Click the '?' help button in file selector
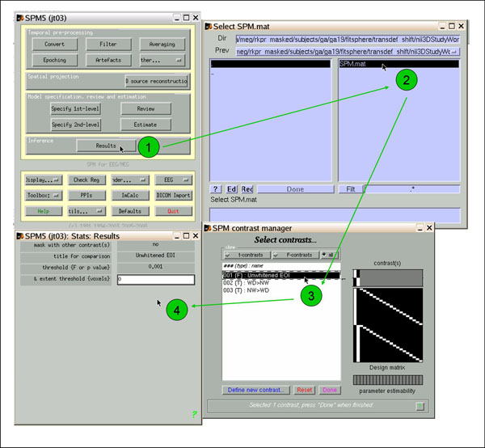Screen dimensions: 485x448 [217, 188]
